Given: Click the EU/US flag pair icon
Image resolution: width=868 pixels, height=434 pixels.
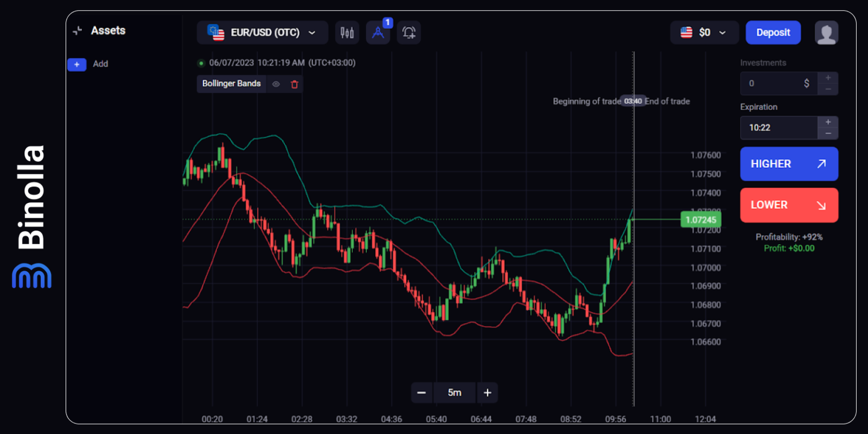Looking at the screenshot, I should coord(216,33).
